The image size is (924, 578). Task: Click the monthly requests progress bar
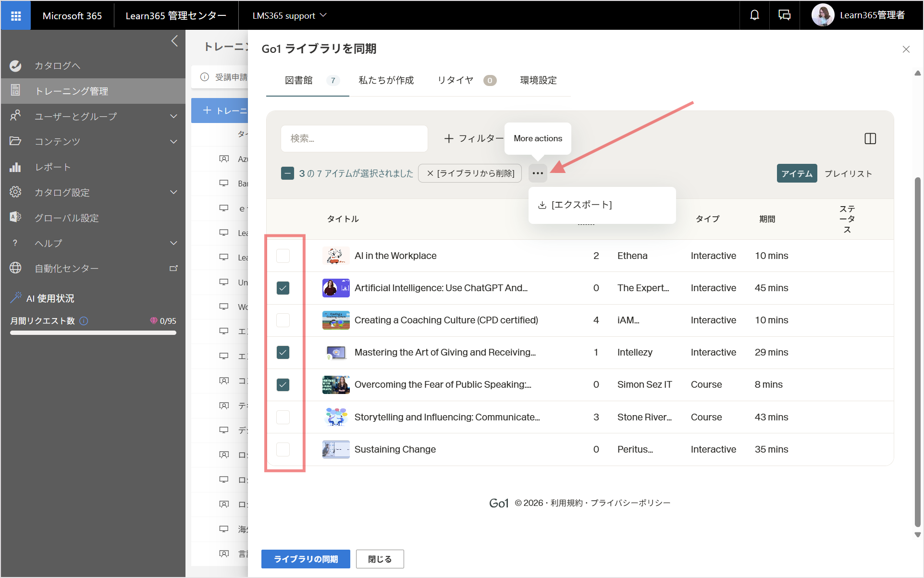[93, 333]
